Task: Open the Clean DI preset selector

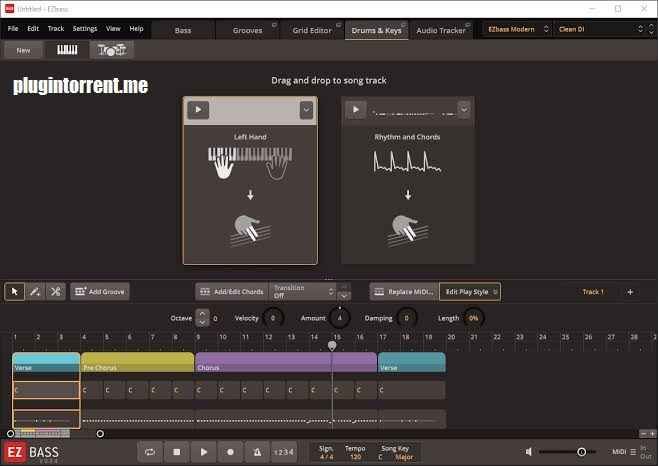Action: [601, 29]
